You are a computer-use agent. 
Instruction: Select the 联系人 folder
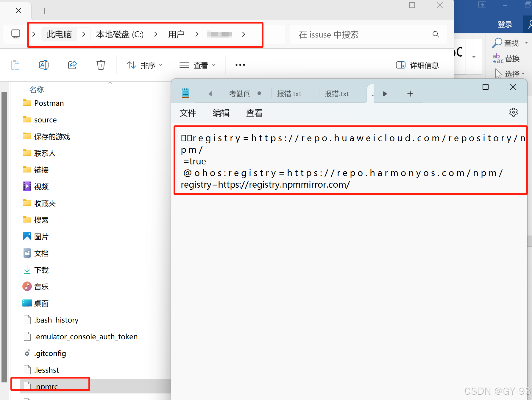coord(39,153)
